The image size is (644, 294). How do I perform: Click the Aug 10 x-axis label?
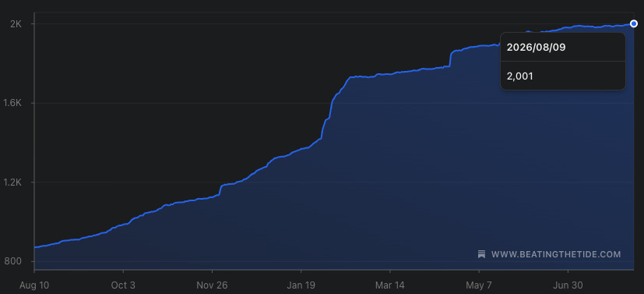[x=34, y=285]
